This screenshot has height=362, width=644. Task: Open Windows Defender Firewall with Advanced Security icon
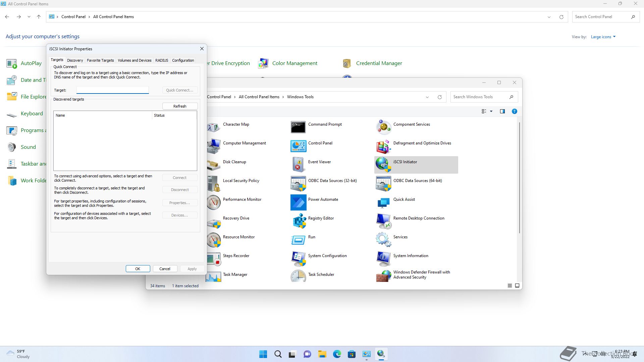(x=383, y=276)
